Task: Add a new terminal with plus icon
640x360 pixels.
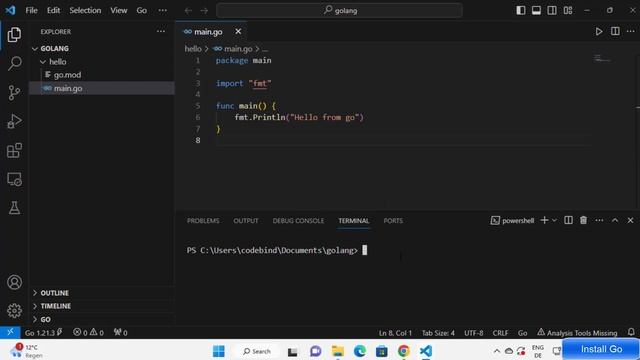Action: pos(544,220)
